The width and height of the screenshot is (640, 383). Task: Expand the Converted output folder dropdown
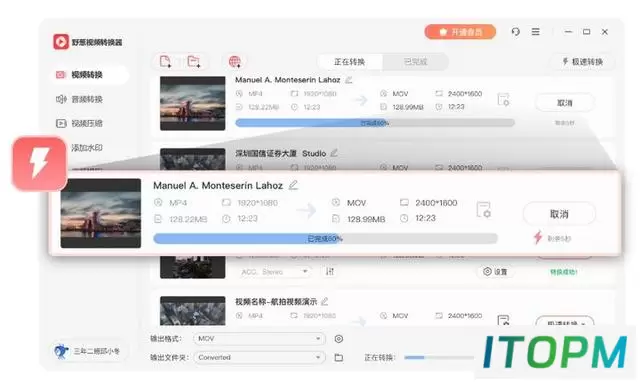pyautogui.click(x=260, y=357)
